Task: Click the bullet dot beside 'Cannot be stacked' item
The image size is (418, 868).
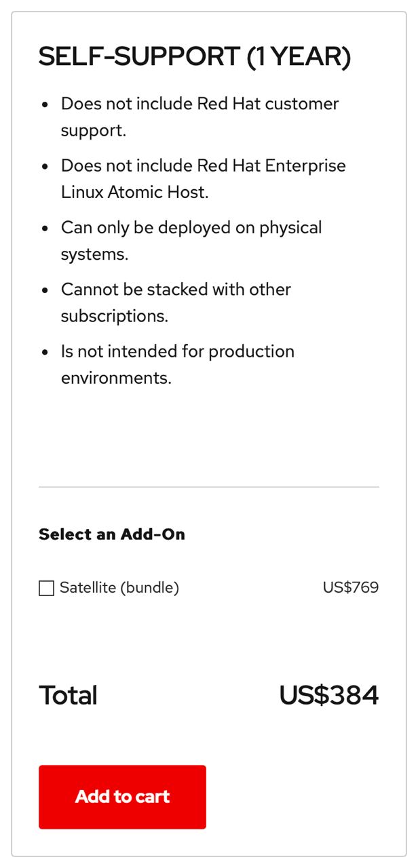Action: [45, 290]
